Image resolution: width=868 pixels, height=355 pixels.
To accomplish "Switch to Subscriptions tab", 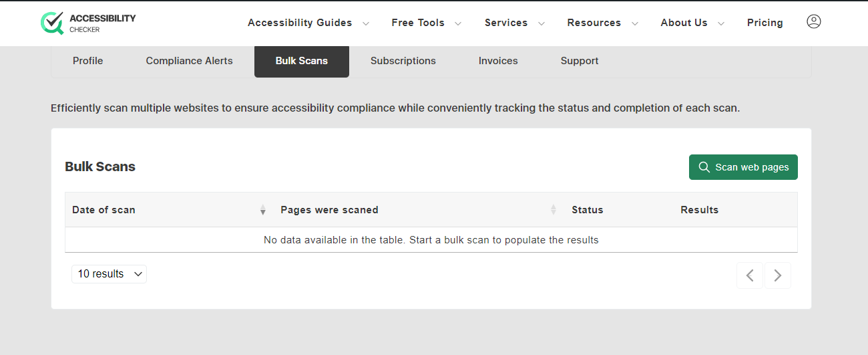I will [x=403, y=61].
